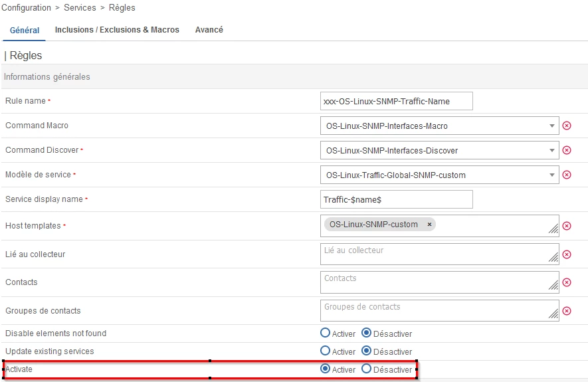
Task: Select Activer for Update existing services
Action: click(x=325, y=351)
